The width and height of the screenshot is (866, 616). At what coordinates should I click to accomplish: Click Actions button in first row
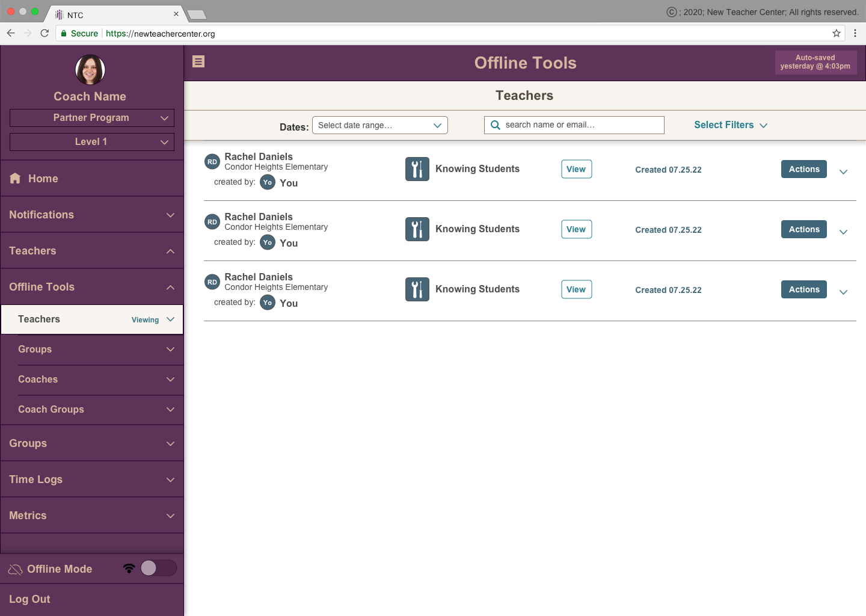[x=804, y=169]
